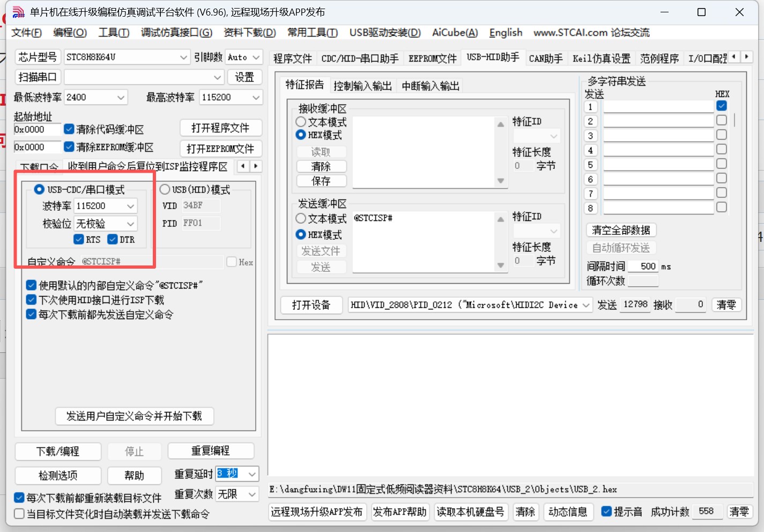This screenshot has height=532, width=764.
Task: Uncheck the RTS checkbox
Action: pos(79,239)
